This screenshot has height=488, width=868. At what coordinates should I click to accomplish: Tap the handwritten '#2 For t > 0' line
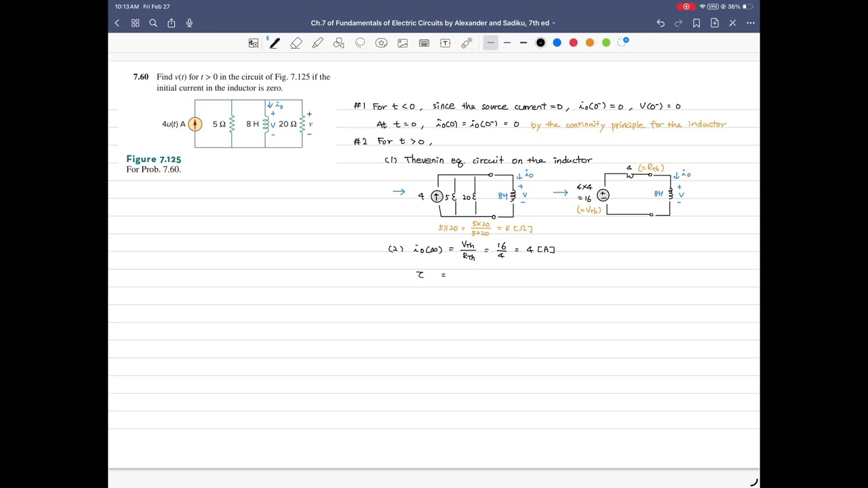(x=393, y=142)
